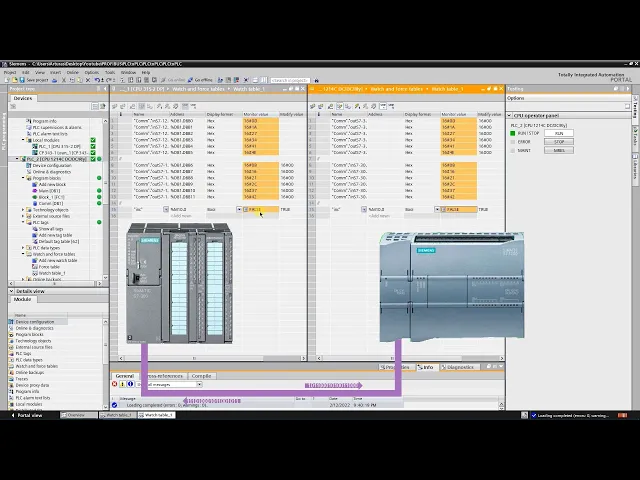Click the Open project folder icon
The width and height of the screenshot is (640, 480).
pyautogui.click(x=14, y=80)
